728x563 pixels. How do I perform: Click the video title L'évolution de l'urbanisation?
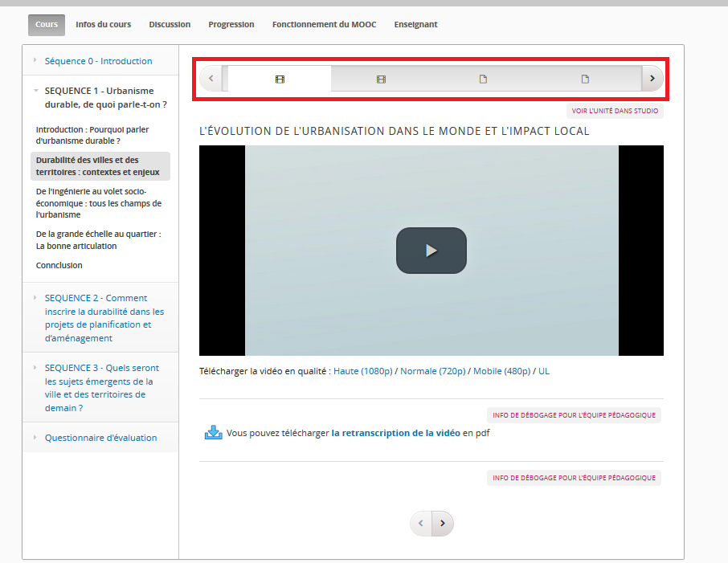click(395, 132)
